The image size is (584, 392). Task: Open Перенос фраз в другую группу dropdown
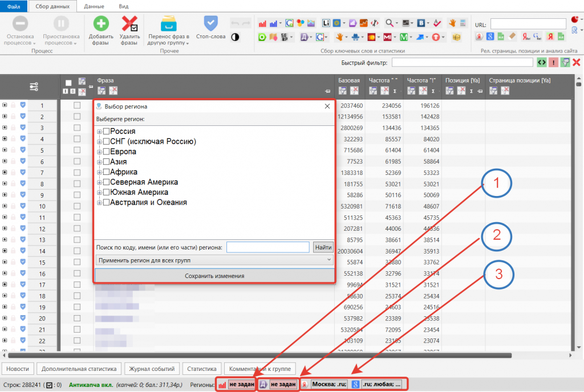[169, 31]
